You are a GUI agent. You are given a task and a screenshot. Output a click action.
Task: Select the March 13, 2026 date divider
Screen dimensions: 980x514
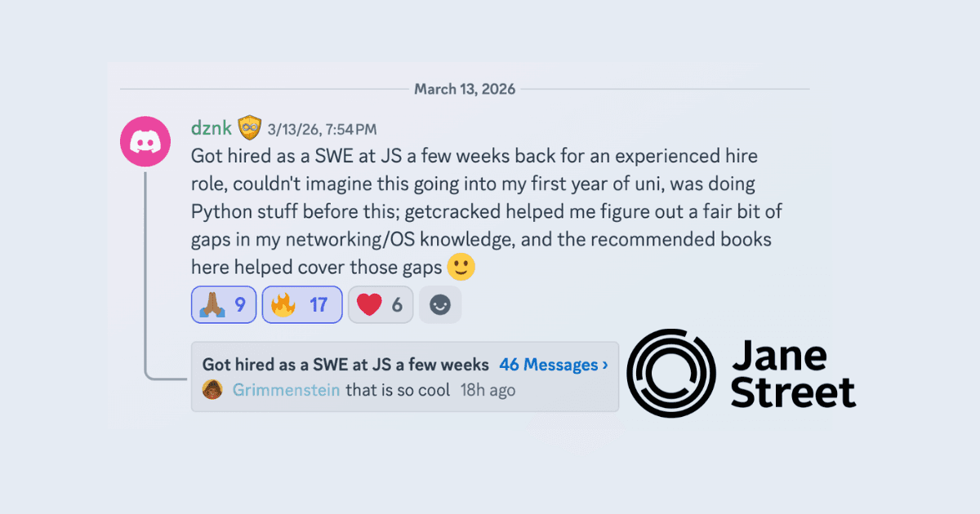(x=465, y=89)
